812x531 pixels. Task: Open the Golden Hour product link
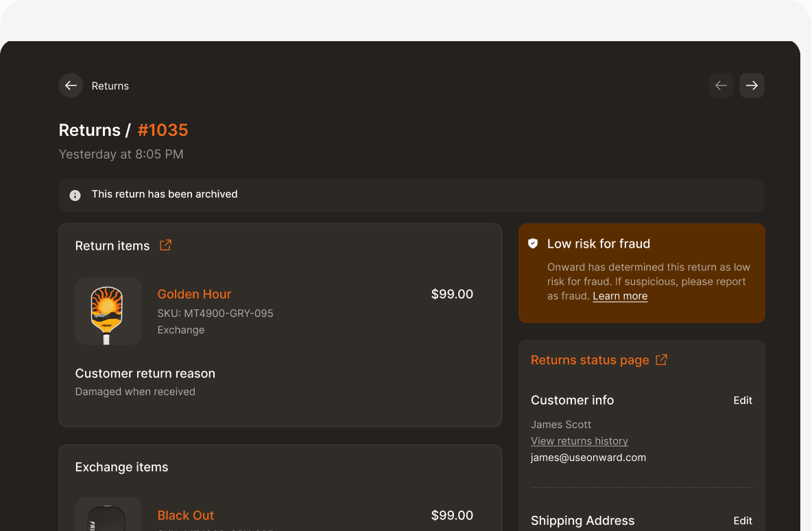194,294
